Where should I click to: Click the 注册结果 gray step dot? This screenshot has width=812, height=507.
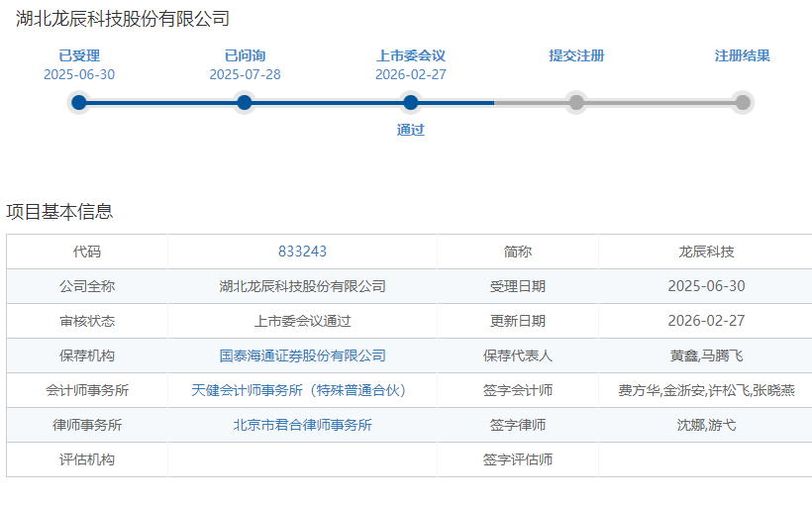click(x=743, y=102)
